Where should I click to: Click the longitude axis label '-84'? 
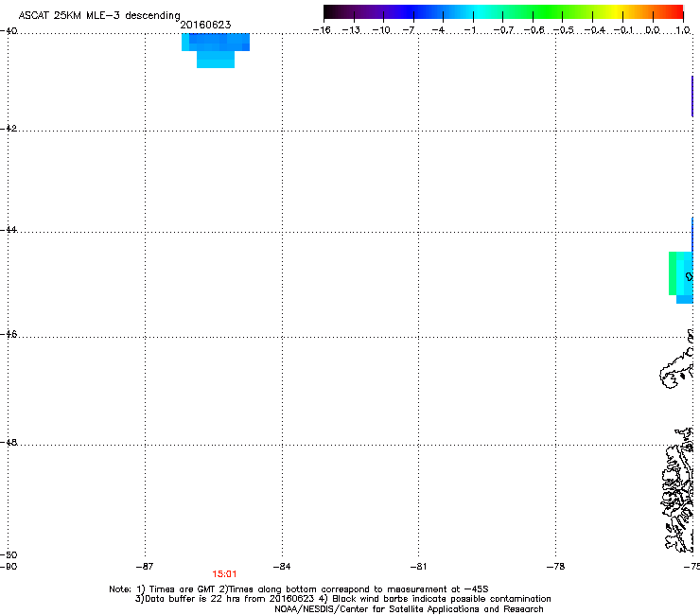pyautogui.click(x=282, y=567)
